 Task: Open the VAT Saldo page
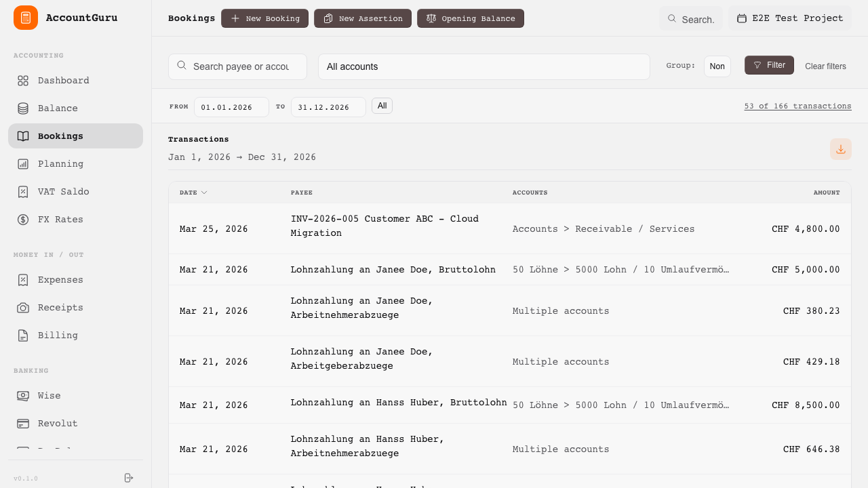coord(63,192)
